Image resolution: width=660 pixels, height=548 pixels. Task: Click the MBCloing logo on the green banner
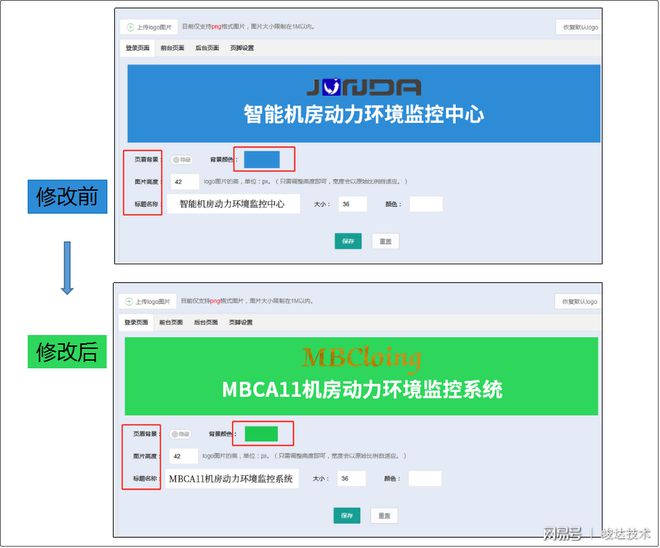362,359
